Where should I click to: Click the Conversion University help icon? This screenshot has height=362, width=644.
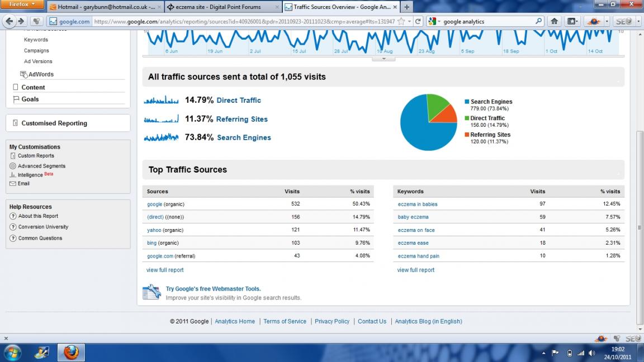click(13, 227)
